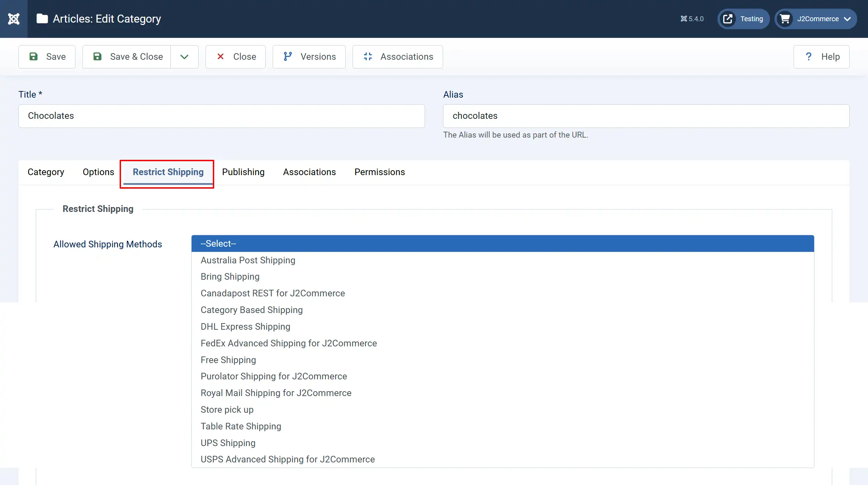Click the Save button
868x485 pixels.
[47, 57]
